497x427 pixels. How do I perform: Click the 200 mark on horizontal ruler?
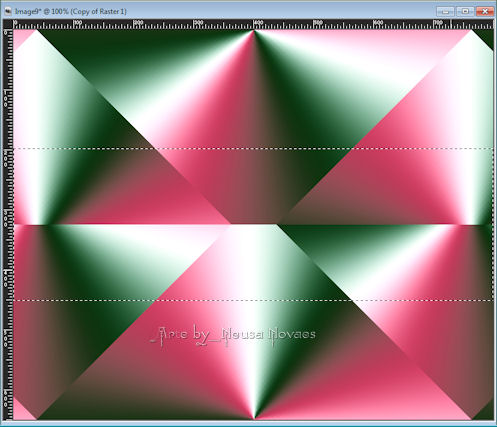(138, 23)
